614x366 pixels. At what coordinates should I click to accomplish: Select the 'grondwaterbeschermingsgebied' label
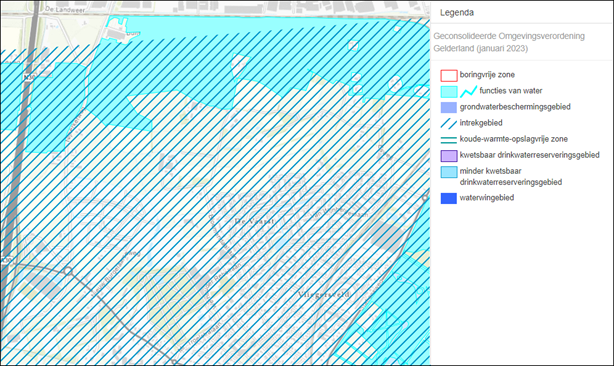[515, 107]
